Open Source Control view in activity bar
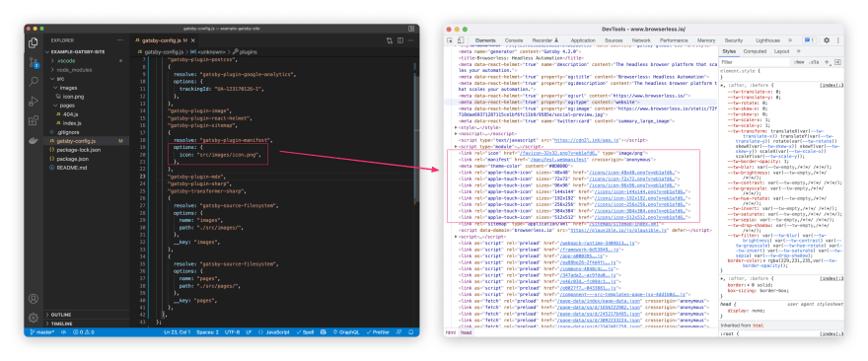The width and height of the screenshot is (868, 361). click(34, 62)
